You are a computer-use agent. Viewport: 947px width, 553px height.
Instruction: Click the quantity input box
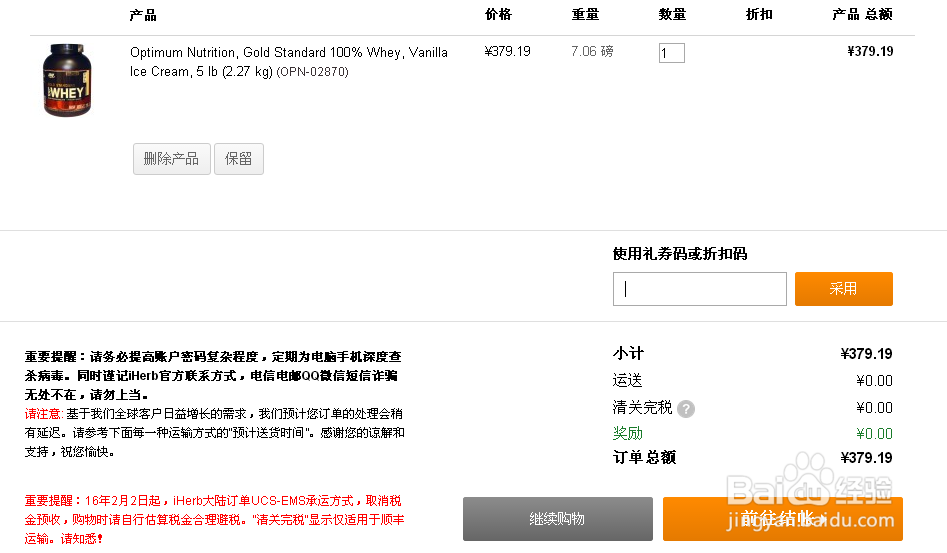click(x=672, y=53)
